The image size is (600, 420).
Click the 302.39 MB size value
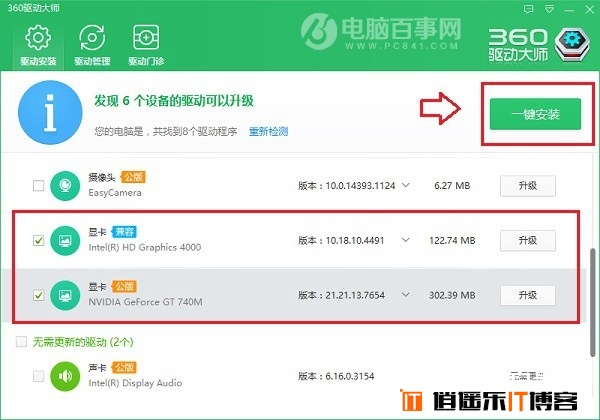click(452, 295)
